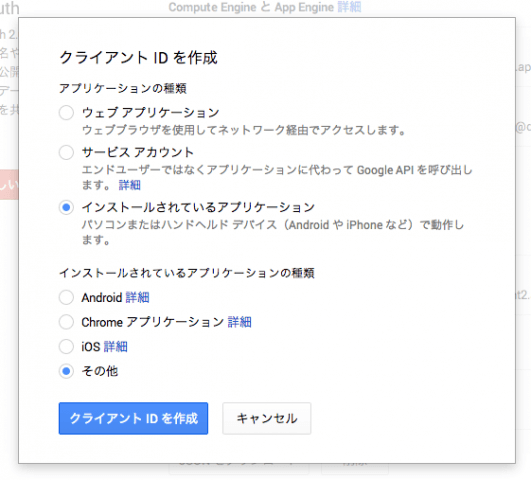This screenshot has width=531, height=480.
Task: Open 詳細 link next to Android
Action: click(137, 297)
